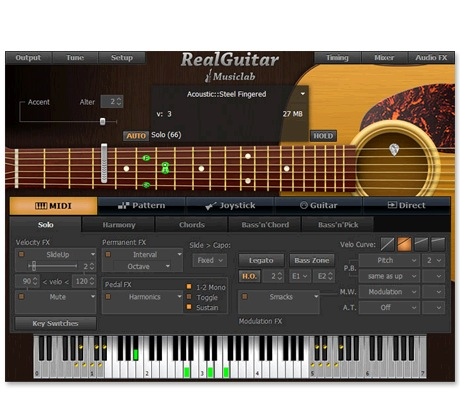
Task: Open the Tune panel
Action: tap(75, 58)
